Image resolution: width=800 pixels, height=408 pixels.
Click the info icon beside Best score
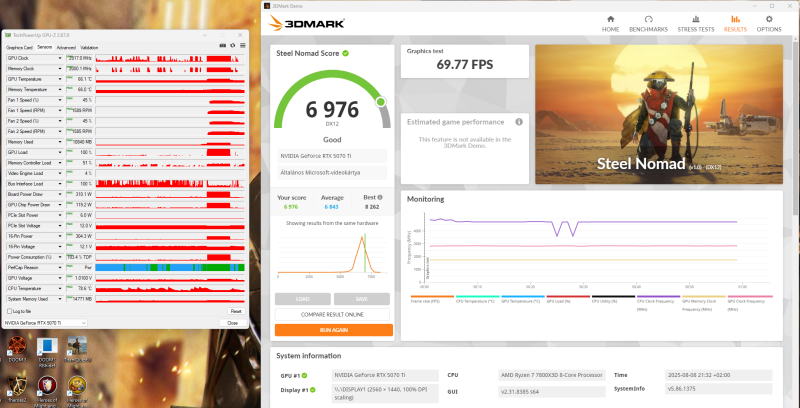[380, 197]
